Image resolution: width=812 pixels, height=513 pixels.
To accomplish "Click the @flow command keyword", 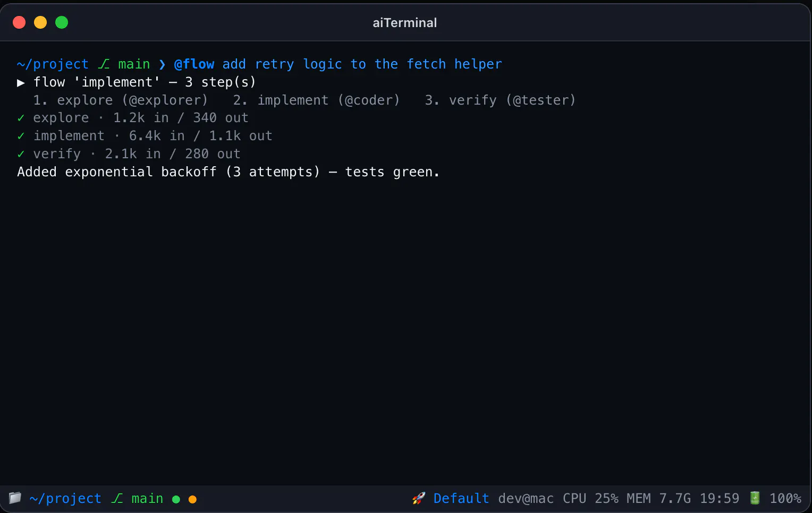I will pyautogui.click(x=194, y=64).
